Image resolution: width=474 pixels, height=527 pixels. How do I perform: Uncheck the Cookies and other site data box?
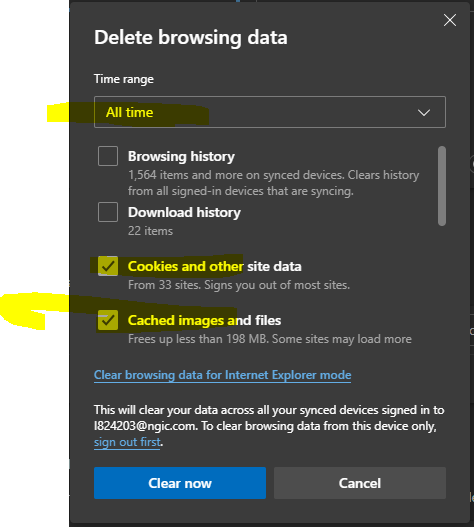coord(108,266)
